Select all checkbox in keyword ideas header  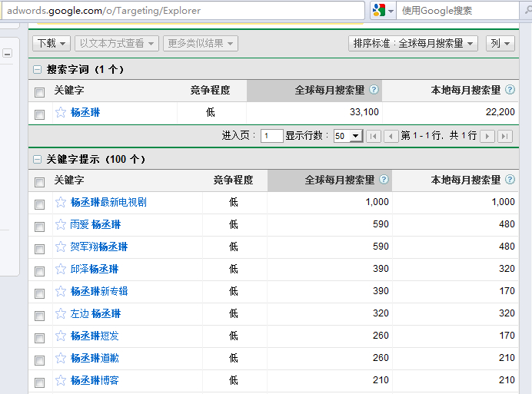[x=40, y=182]
